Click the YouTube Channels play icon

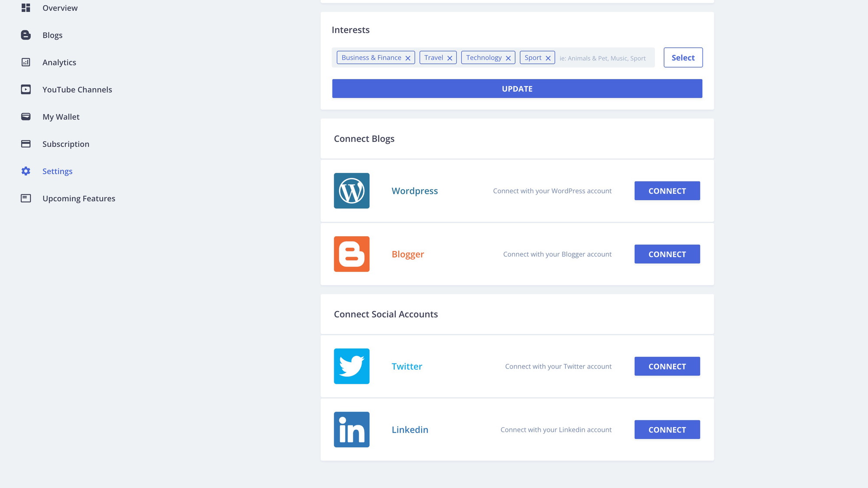coord(26,89)
